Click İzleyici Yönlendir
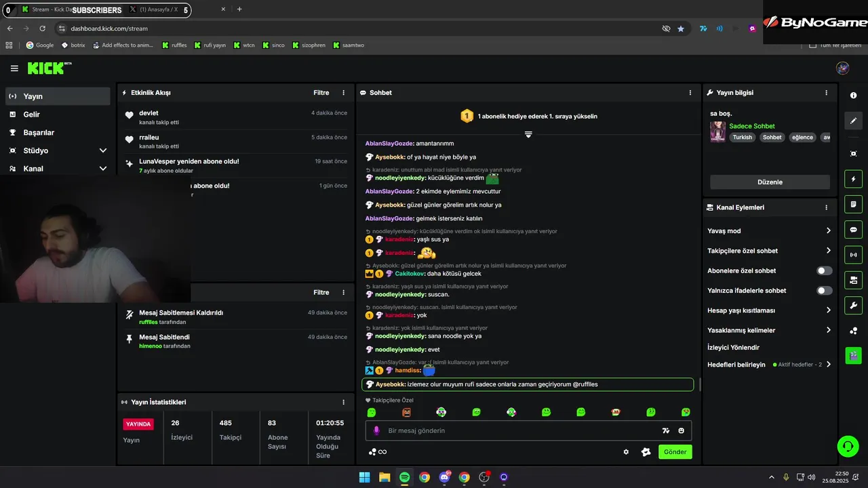Screen dimensions: 868x488 [x=733, y=347]
